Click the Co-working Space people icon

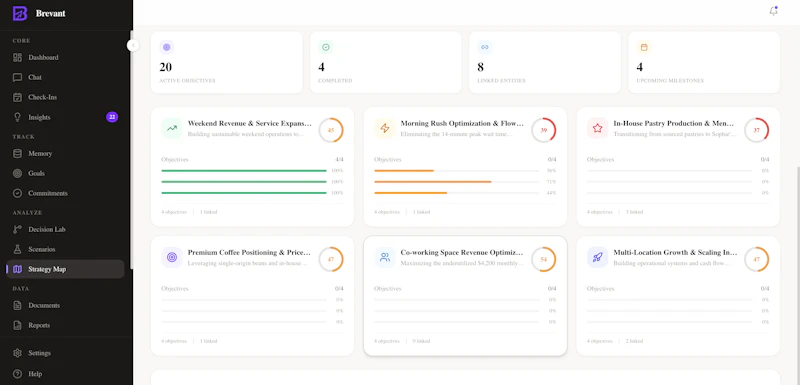385,258
